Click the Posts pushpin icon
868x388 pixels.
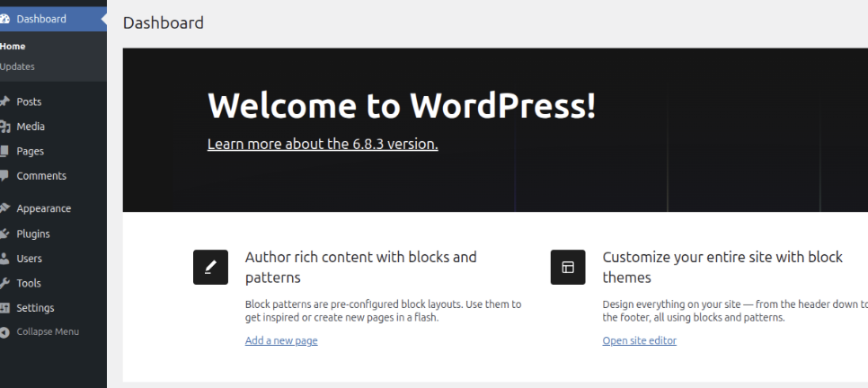pos(4,101)
